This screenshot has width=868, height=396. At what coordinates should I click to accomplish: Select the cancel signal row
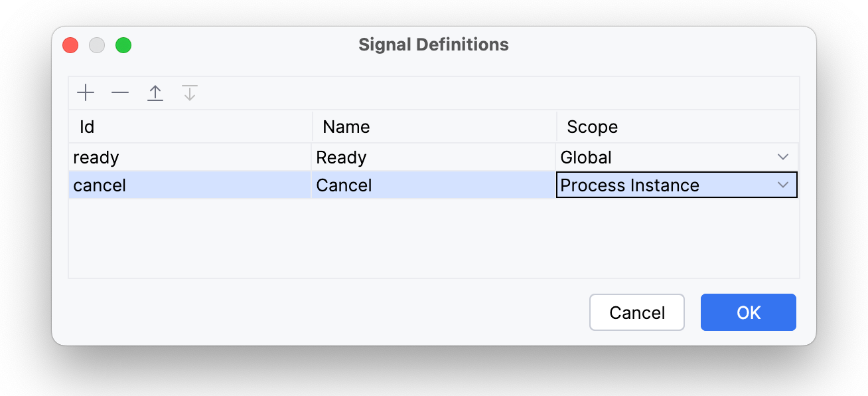[199, 185]
